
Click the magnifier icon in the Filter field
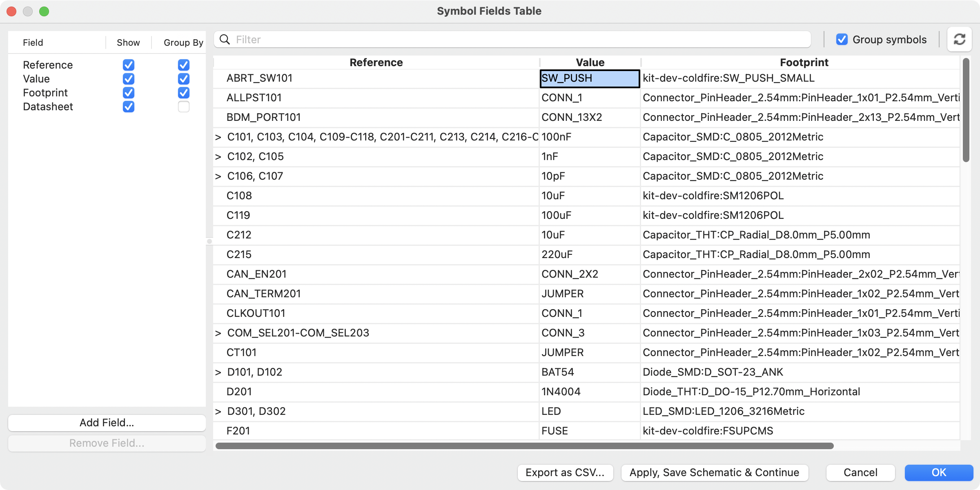pos(224,39)
